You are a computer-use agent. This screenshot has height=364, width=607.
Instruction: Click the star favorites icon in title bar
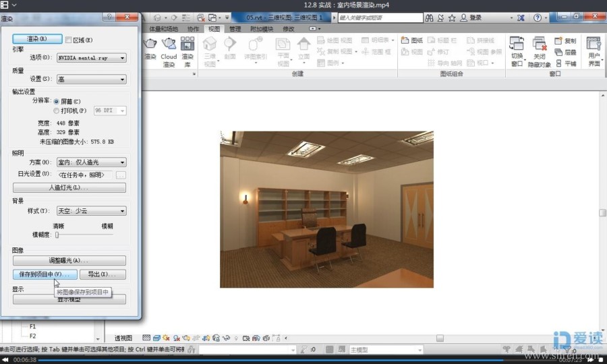point(452,18)
